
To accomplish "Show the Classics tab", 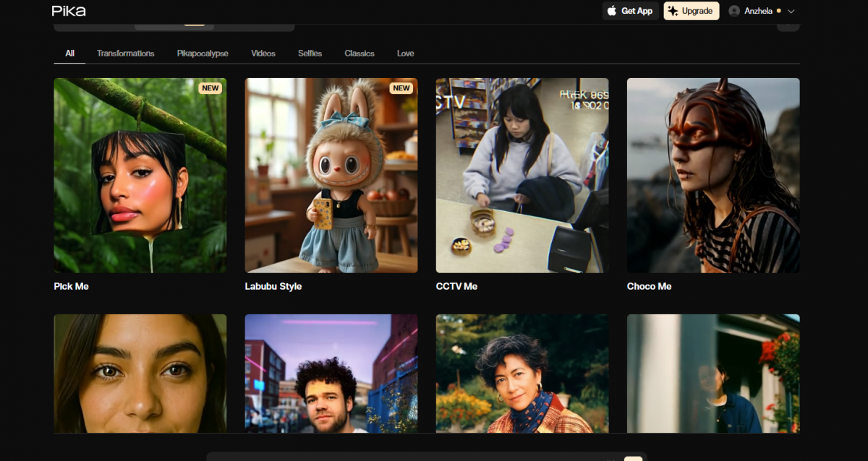I will point(359,53).
